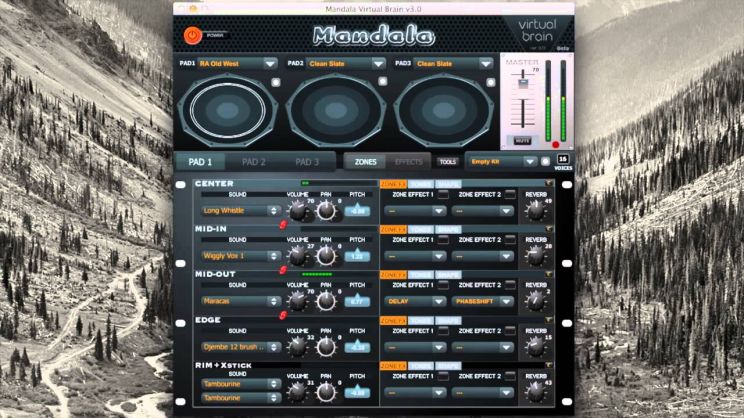Enable Zone Effect 2 for Mid-In zone

pyautogui.click(x=510, y=239)
